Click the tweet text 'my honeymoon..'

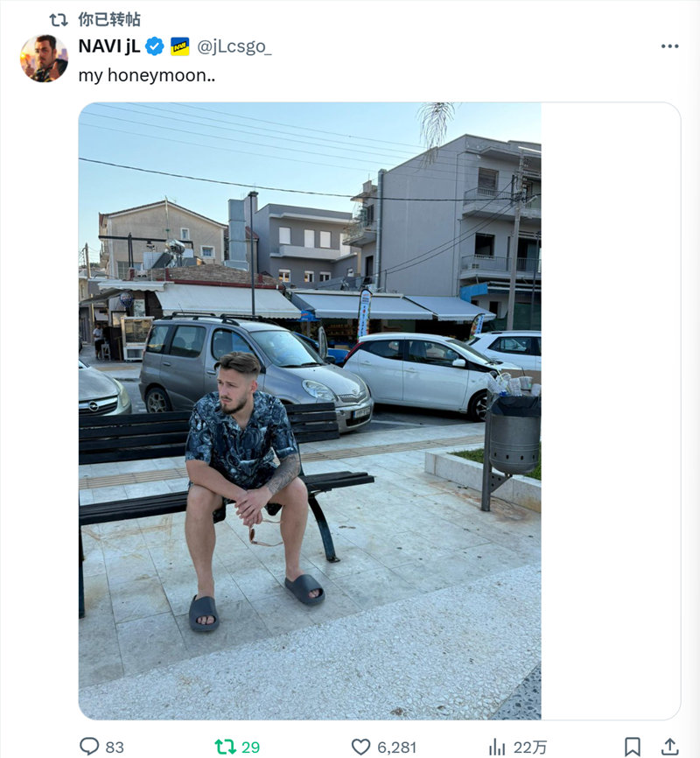coord(147,75)
